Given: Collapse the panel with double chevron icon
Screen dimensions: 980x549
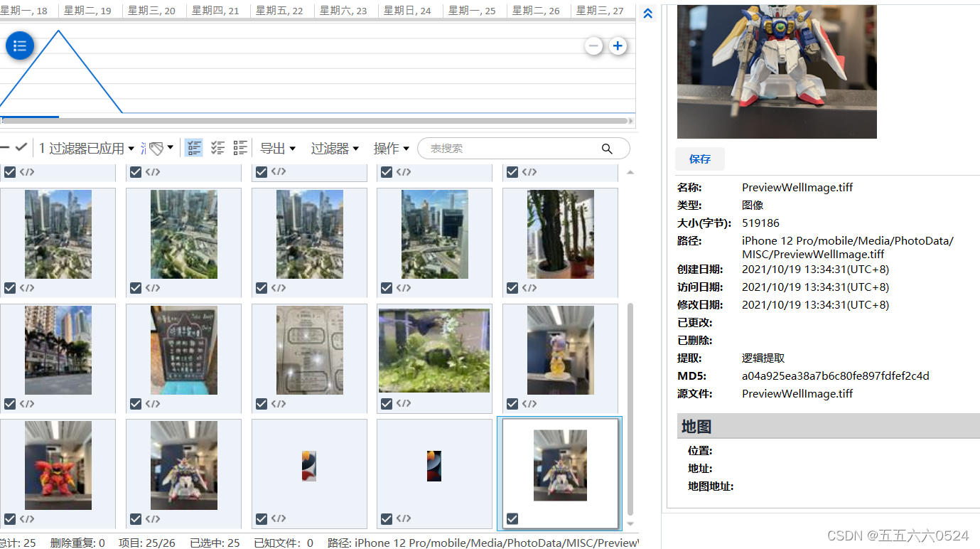Looking at the screenshot, I should [x=647, y=14].
